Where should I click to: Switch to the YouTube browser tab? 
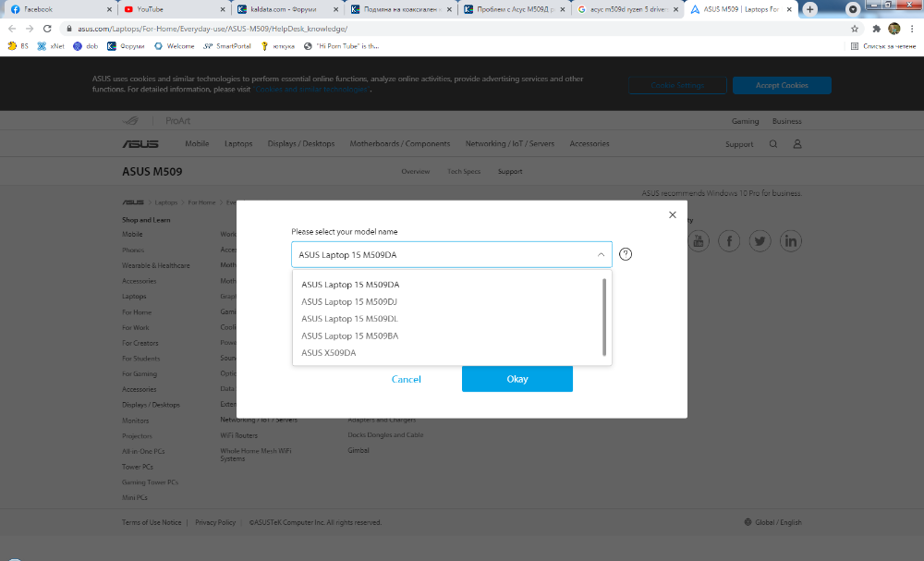point(175,9)
